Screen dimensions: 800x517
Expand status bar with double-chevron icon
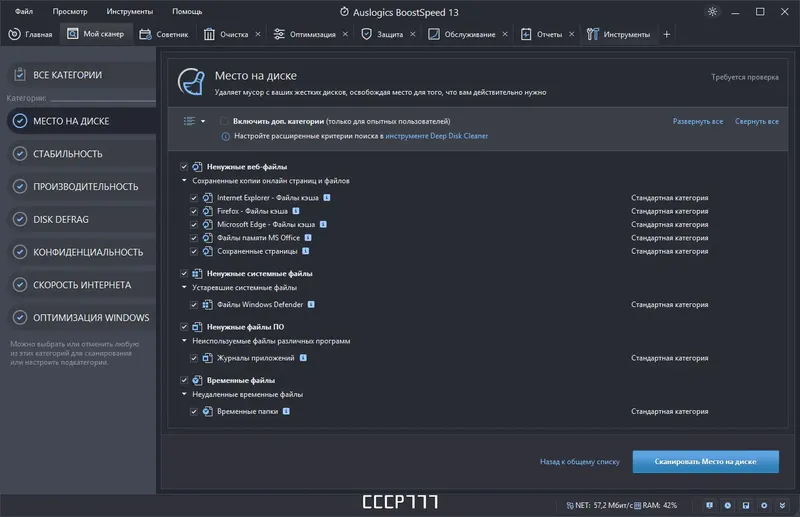tap(784, 505)
